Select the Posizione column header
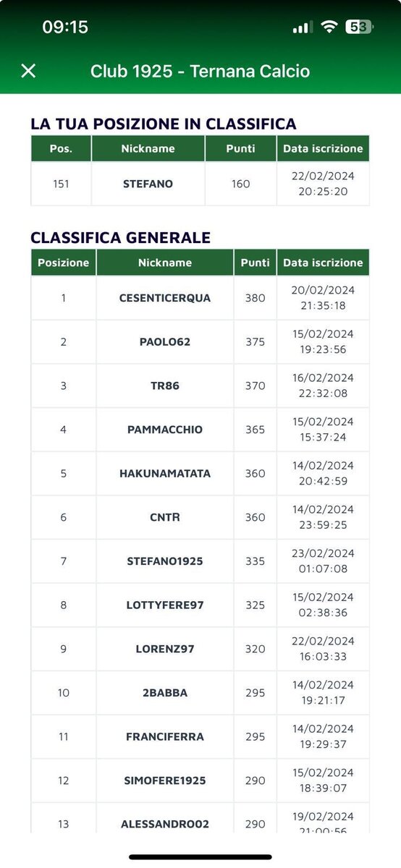Viewport: 401px width, 868px height. [64, 263]
